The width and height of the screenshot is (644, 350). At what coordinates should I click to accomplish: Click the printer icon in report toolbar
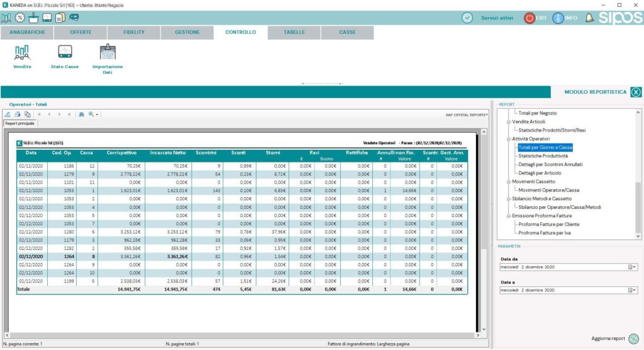click(18, 115)
